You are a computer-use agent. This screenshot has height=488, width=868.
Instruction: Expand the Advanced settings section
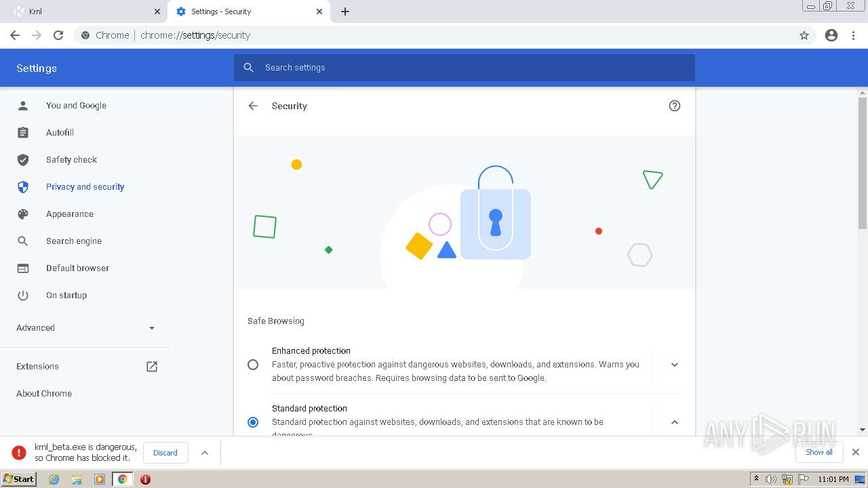85,328
